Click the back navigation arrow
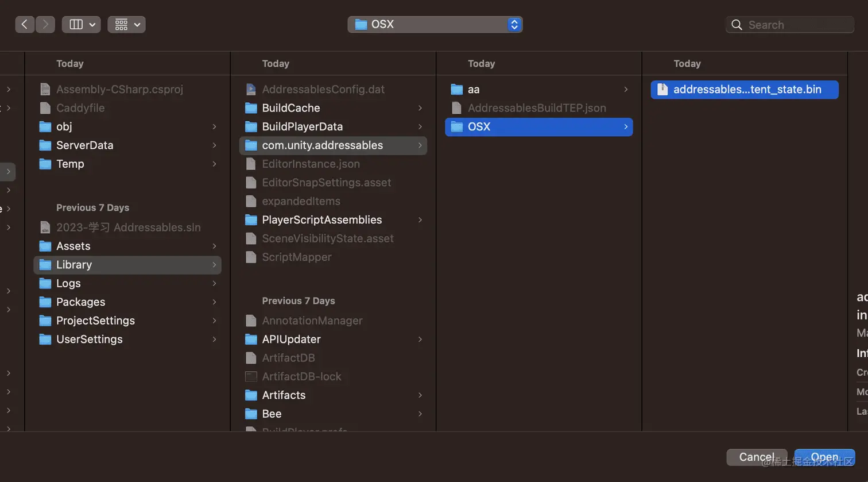Viewport: 868px width, 482px height. (24, 24)
